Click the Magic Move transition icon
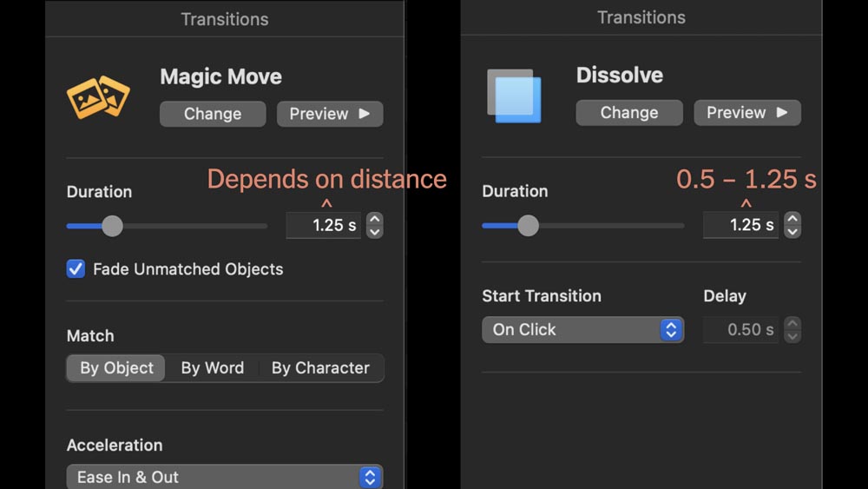This screenshot has width=868, height=489. [98, 97]
